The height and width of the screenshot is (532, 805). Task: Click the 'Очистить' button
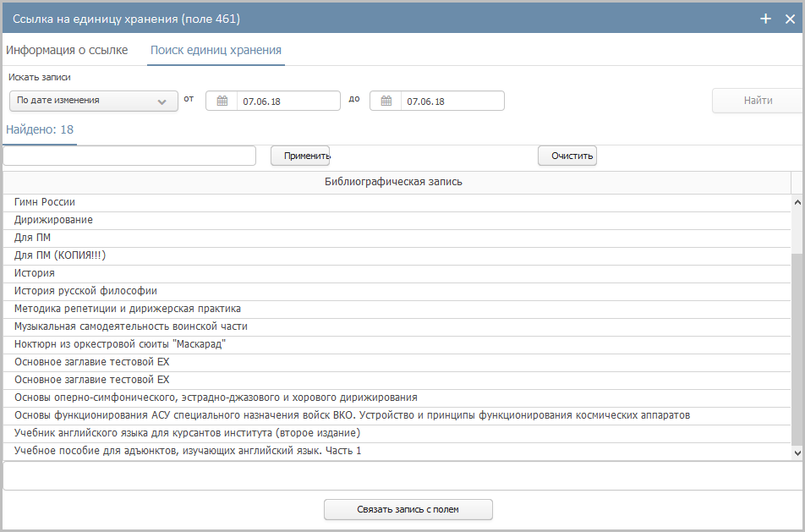567,156
